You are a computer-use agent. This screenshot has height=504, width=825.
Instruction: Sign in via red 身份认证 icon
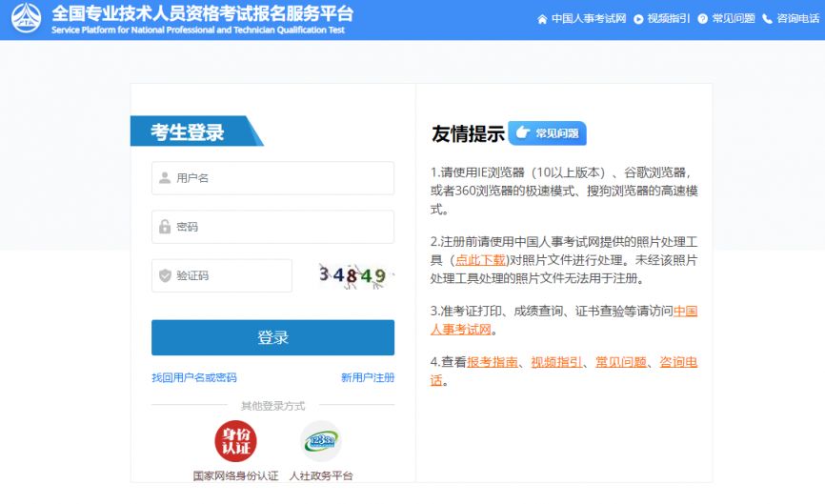tap(235, 441)
